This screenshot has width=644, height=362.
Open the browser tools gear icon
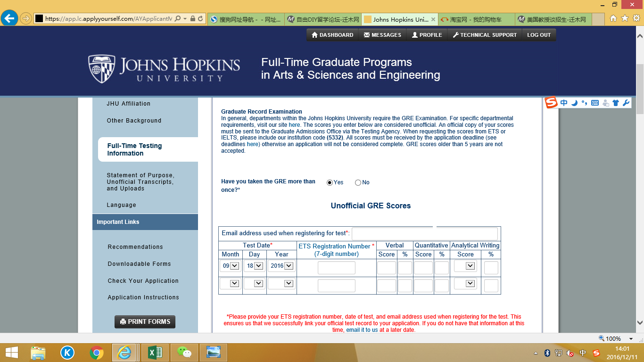coord(636,18)
